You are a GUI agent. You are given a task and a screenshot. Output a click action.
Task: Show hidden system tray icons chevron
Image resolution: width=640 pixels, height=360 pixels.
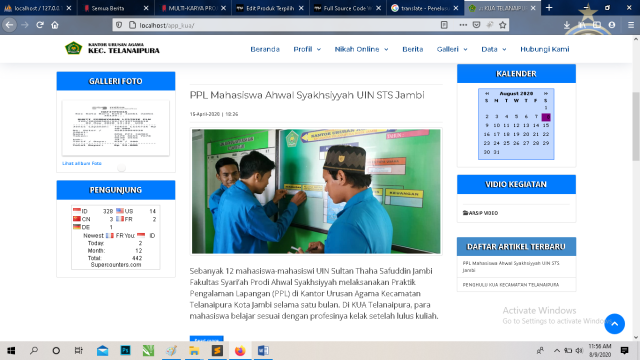557,351
